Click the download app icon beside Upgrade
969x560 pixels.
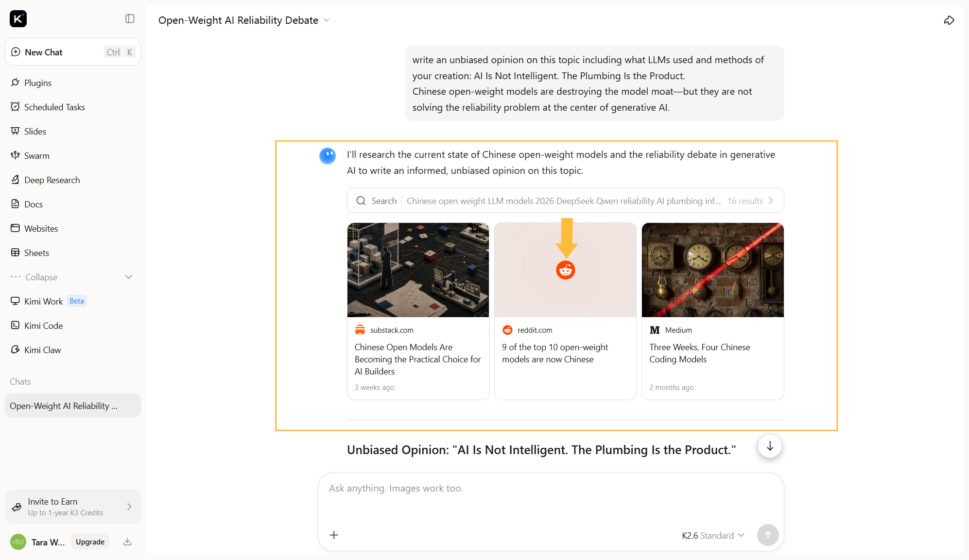(x=127, y=542)
